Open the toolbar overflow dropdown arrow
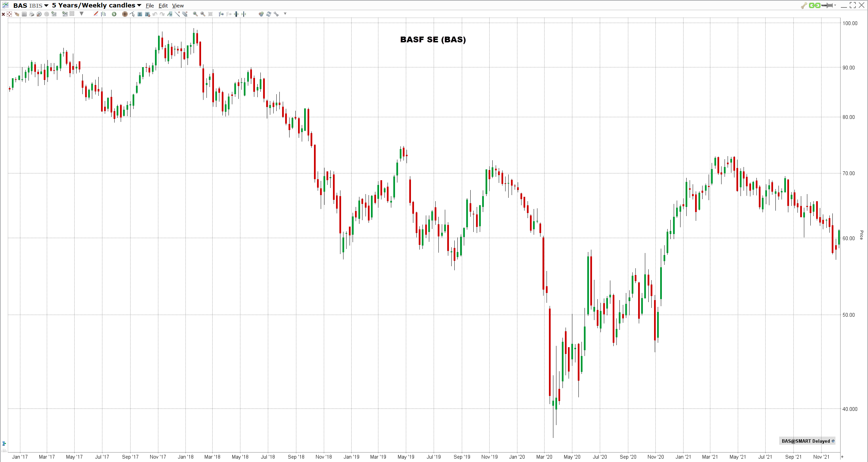Screen dimensions: 868x462 pyautogui.click(x=285, y=14)
